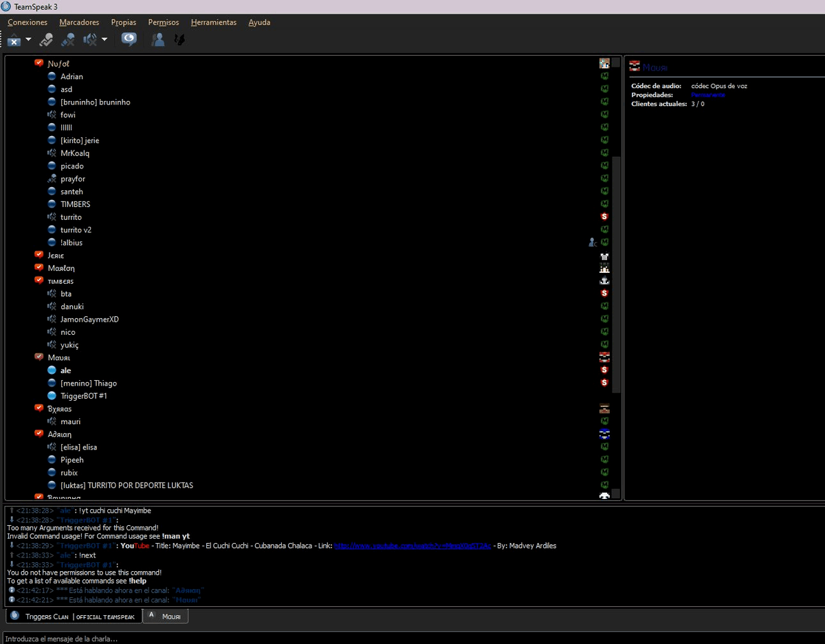The height and width of the screenshot is (644, 825).
Task: Click the red check icon of the тιмвєяѕ channel
Action: (39, 280)
